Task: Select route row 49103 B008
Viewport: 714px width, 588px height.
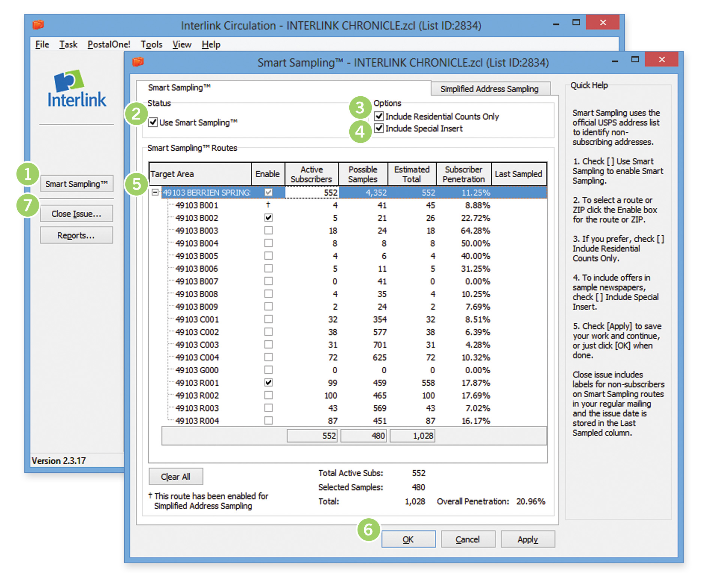Action: [x=354, y=294]
